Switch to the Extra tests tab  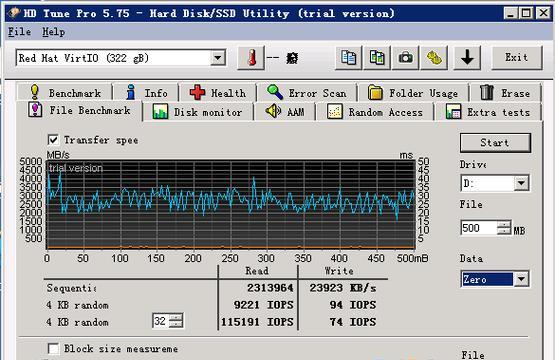488,112
